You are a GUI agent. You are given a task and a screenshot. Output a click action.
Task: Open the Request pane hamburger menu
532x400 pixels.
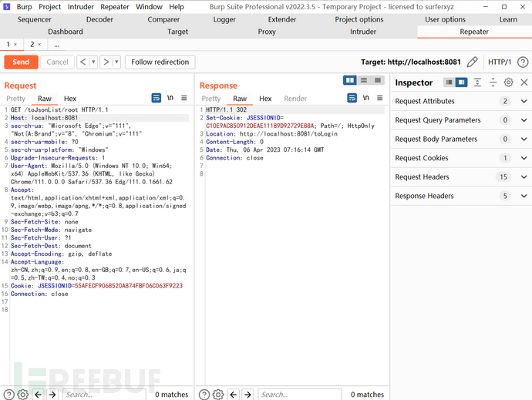[184, 98]
